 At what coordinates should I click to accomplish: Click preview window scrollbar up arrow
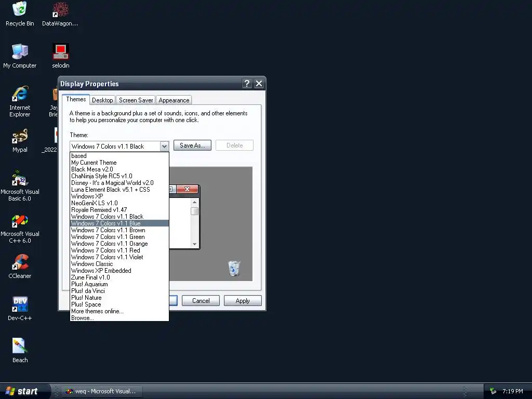click(x=194, y=202)
